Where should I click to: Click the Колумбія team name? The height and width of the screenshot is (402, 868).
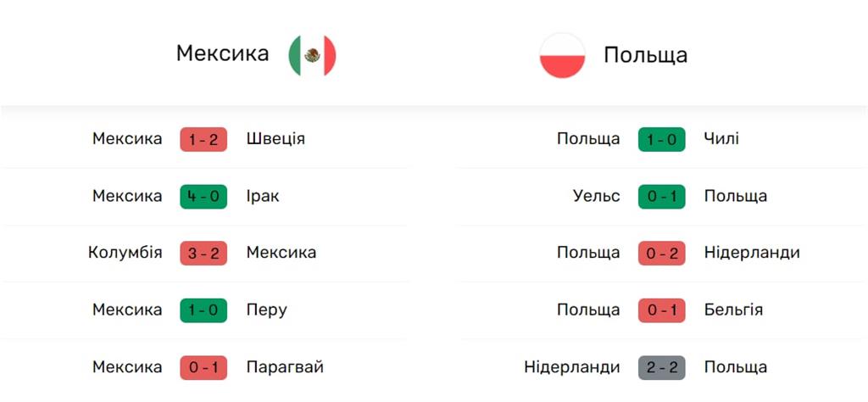click(x=125, y=253)
